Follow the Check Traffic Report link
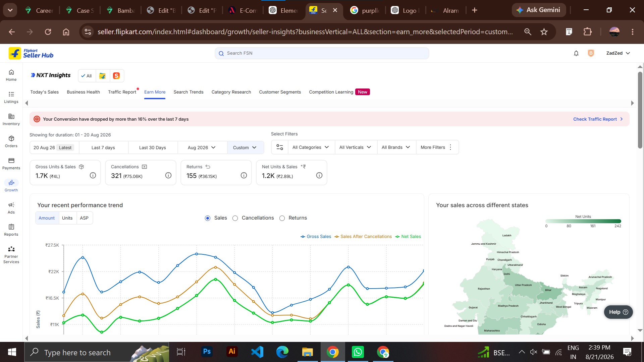Screen dimensions: 644x362 pyautogui.click(x=598, y=119)
